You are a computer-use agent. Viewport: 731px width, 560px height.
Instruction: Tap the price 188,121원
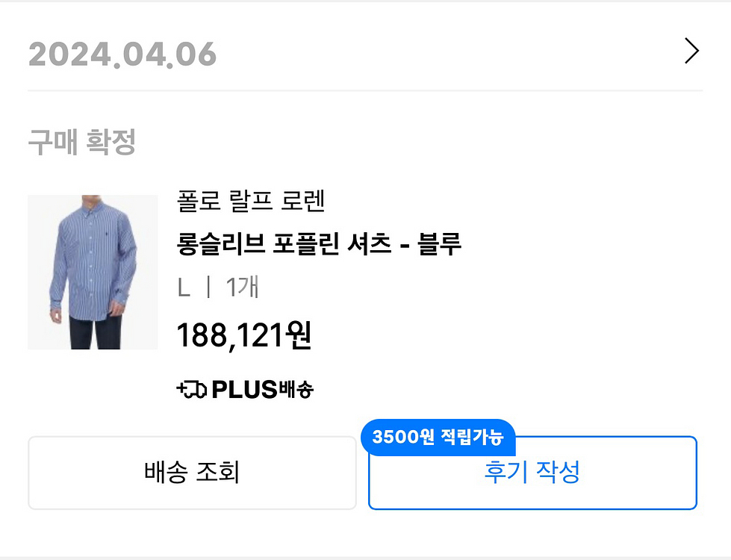pyautogui.click(x=243, y=336)
